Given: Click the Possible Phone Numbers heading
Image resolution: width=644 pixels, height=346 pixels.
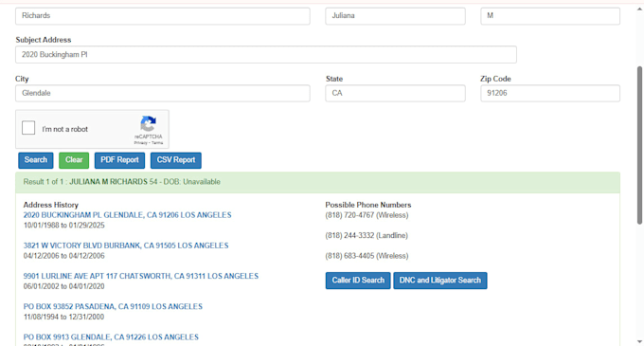Looking at the screenshot, I should click(368, 205).
